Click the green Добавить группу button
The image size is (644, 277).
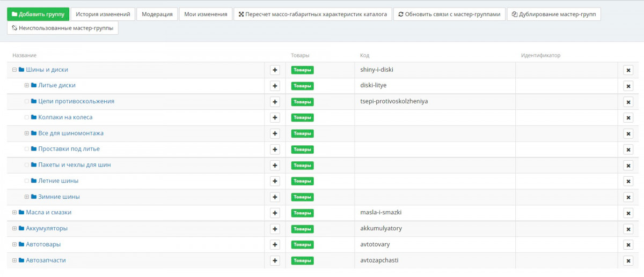[x=38, y=14]
